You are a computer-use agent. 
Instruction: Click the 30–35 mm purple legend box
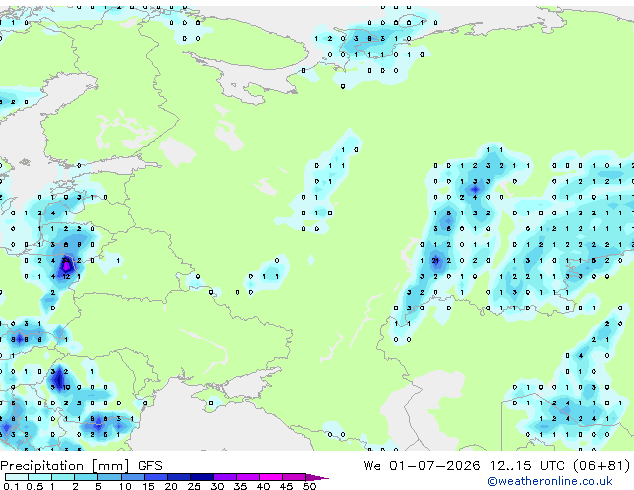[x=225, y=477]
